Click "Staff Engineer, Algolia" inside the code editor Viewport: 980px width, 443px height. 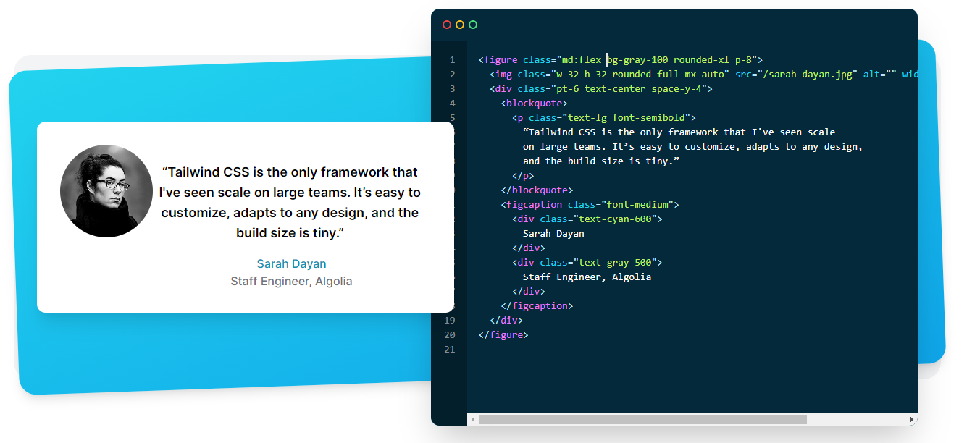coord(587,277)
